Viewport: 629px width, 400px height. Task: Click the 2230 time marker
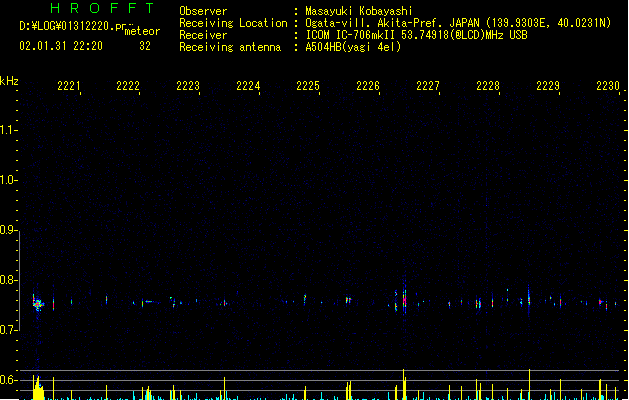[608, 86]
